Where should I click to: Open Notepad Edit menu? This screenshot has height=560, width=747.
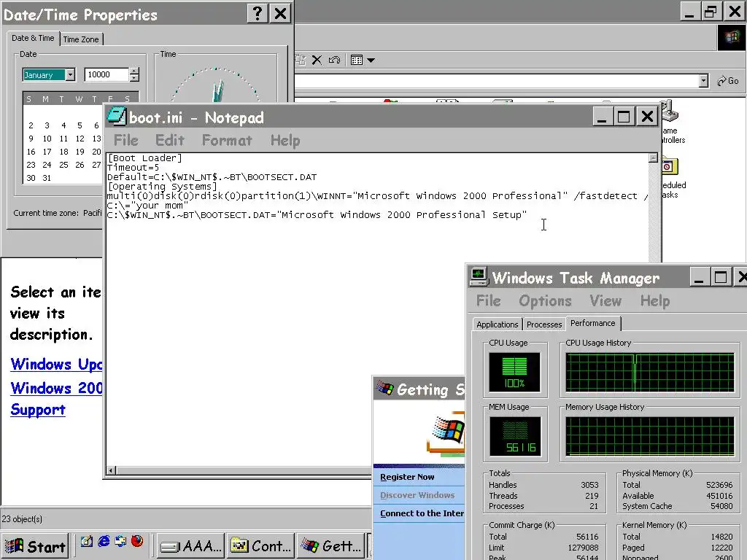(x=169, y=141)
